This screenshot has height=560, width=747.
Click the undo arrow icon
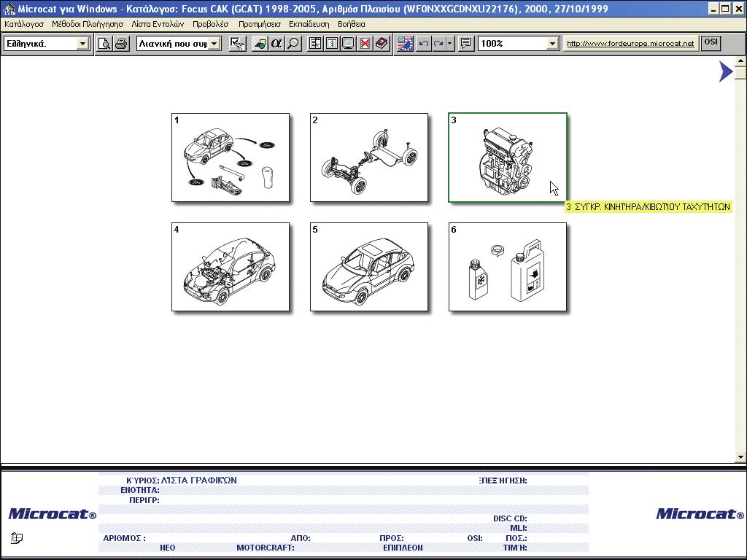(423, 44)
